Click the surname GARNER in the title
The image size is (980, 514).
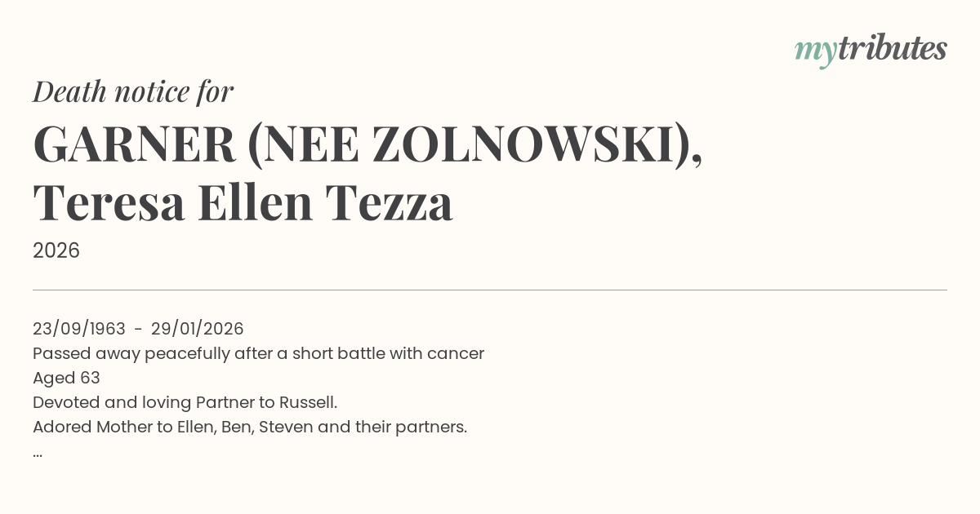pos(135,144)
